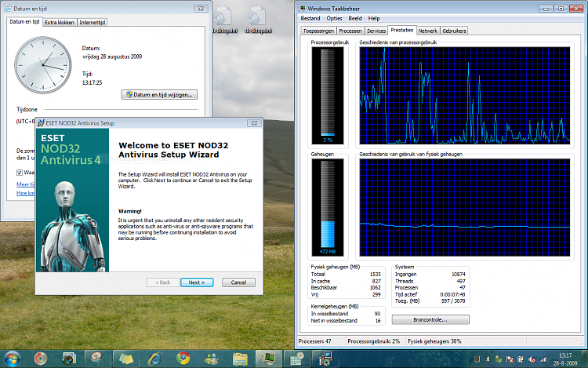Follow the 'Hoe ka...' link
588x368 pixels.
[x=26, y=193]
